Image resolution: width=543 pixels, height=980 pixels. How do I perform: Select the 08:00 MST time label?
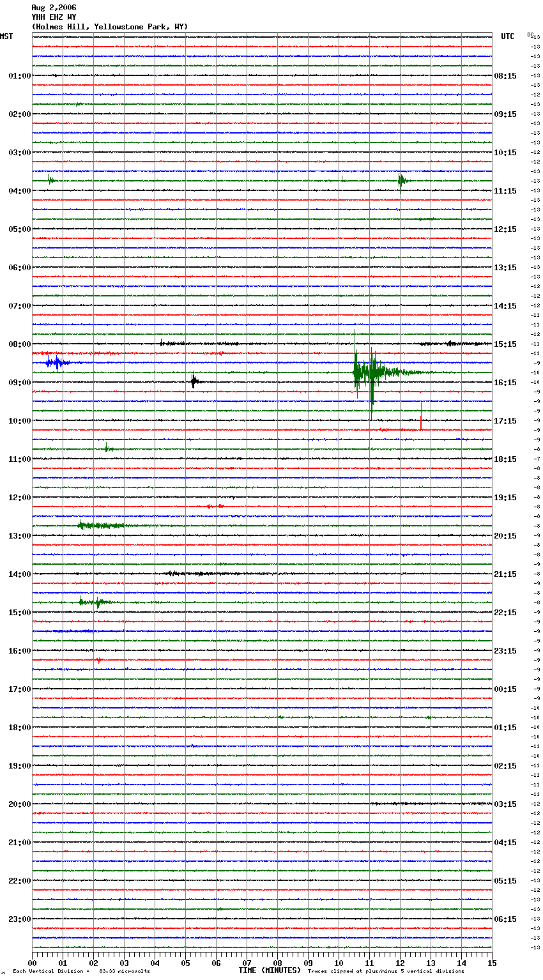click(x=20, y=344)
